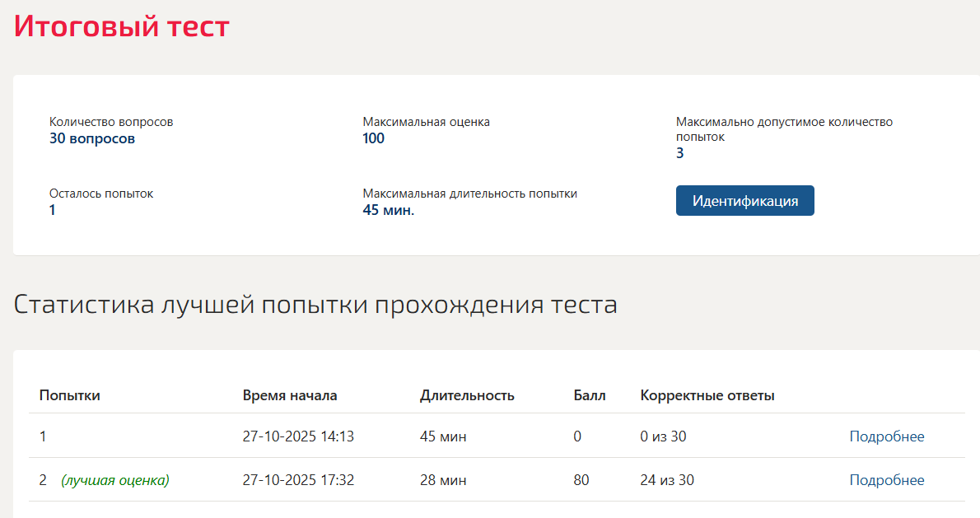The height and width of the screenshot is (518, 980).
Task: Select the Время начала column header
Action: pos(290,395)
